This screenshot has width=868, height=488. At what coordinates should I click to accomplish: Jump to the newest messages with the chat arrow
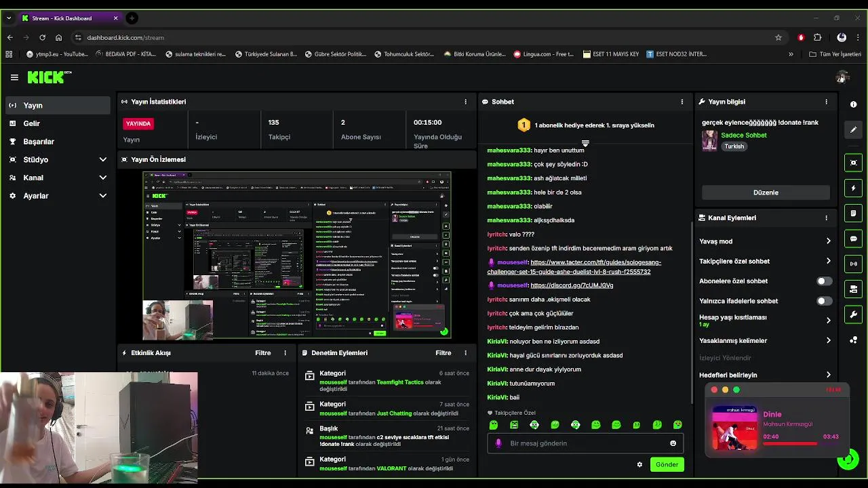tap(585, 143)
